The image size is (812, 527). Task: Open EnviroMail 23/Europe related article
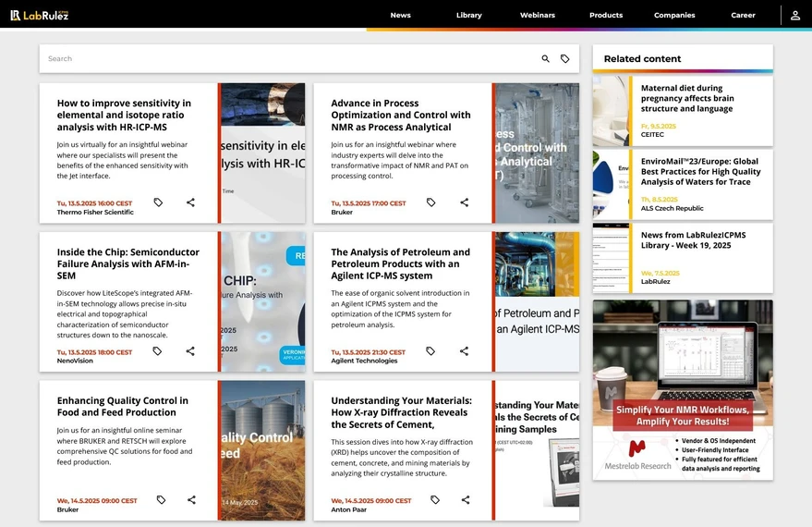click(700, 172)
